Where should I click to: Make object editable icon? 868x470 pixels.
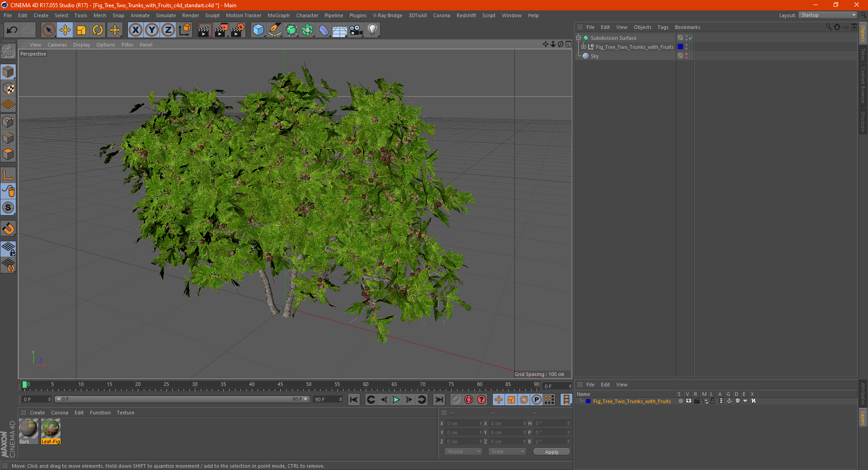click(8, 51)
